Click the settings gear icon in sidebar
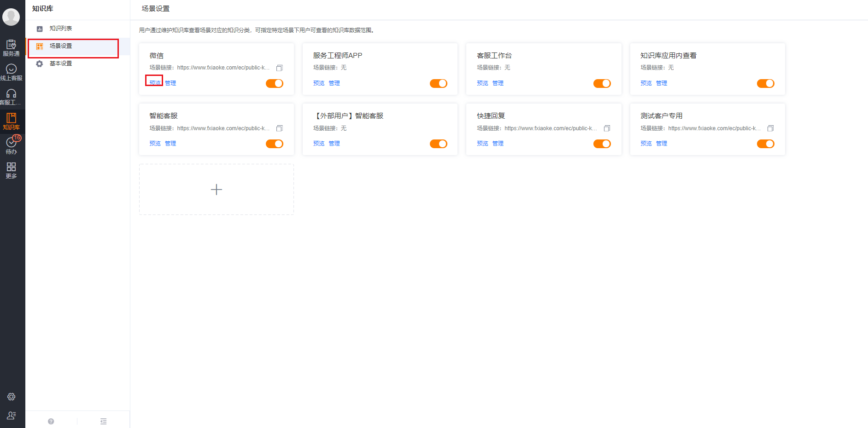 [11, 397]
